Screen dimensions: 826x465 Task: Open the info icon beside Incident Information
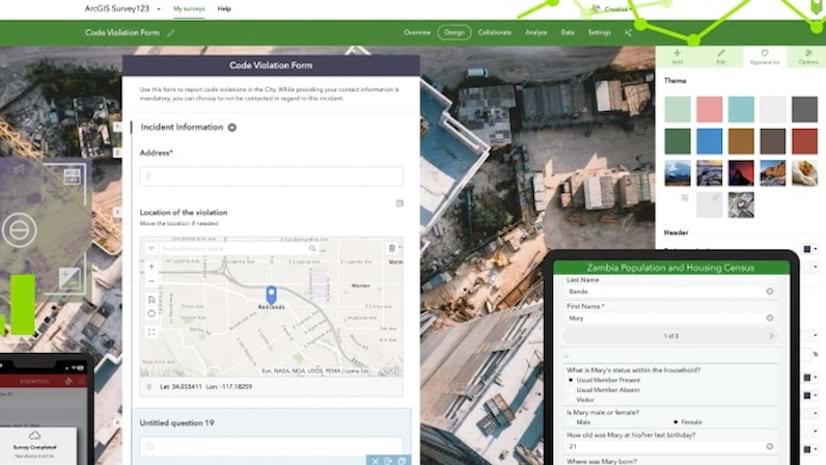click(232, 127)
